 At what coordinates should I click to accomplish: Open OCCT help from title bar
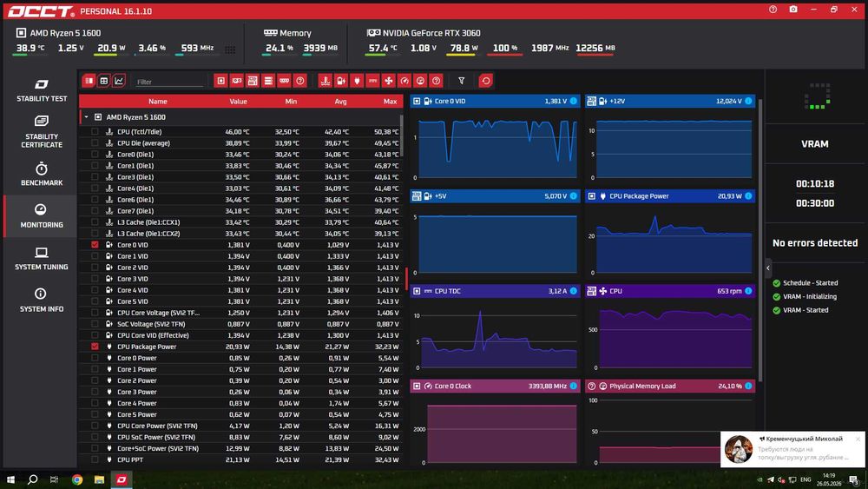coord(773,10)
